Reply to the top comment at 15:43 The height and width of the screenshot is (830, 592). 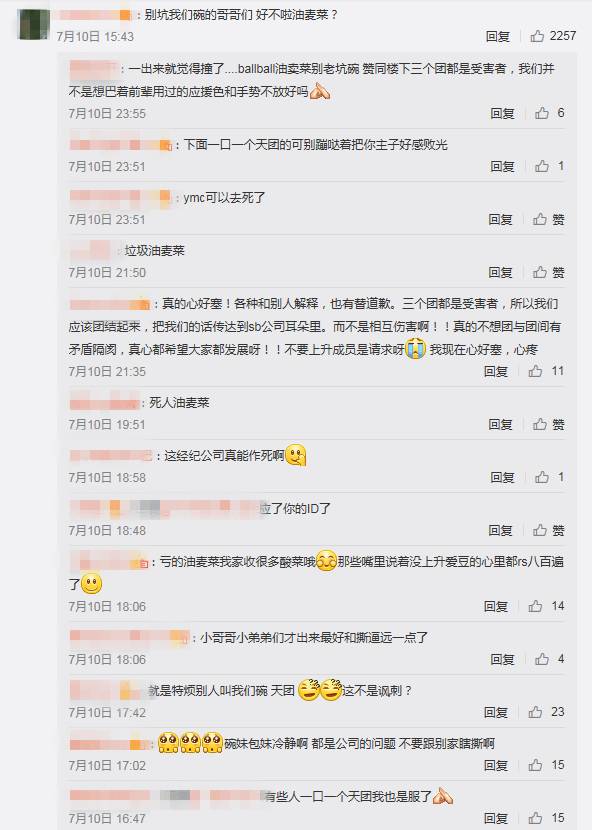[498, 36]
